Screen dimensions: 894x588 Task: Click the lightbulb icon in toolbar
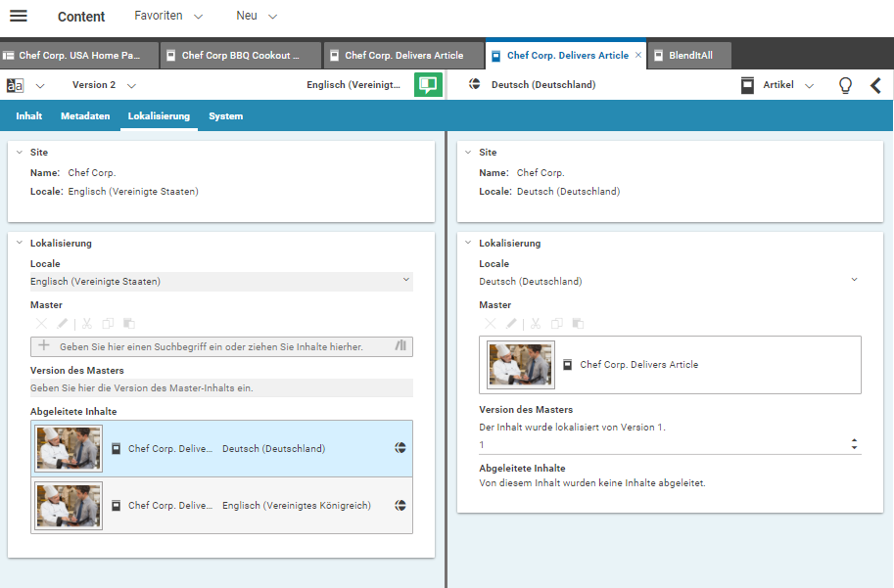pos(845,85)
